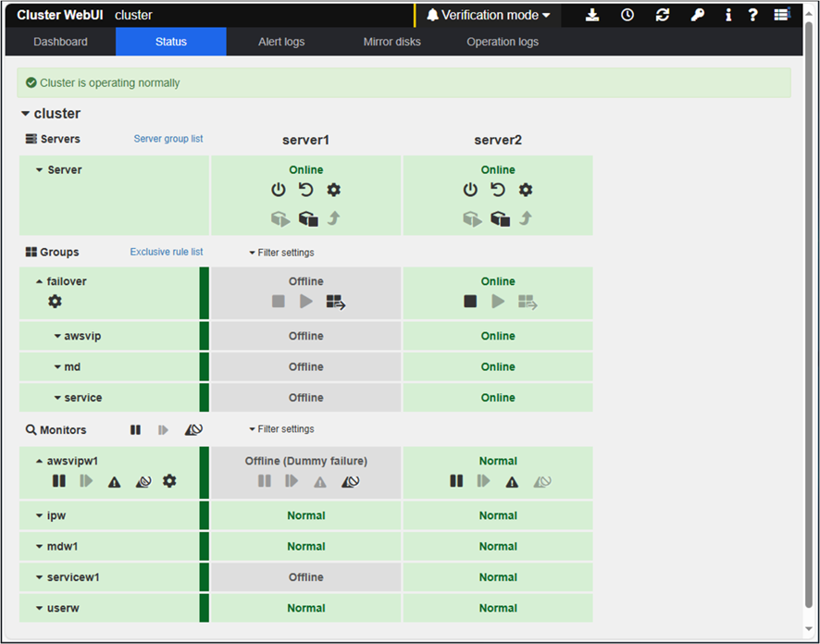The image size is (820, 644).
Task: Start the failover group on server1
Action: [x=306, y=301]
